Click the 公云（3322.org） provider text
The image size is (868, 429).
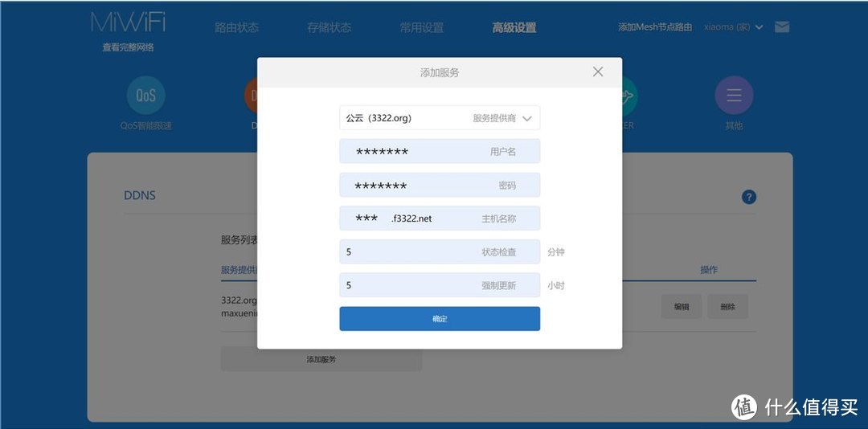click(379, 118)
